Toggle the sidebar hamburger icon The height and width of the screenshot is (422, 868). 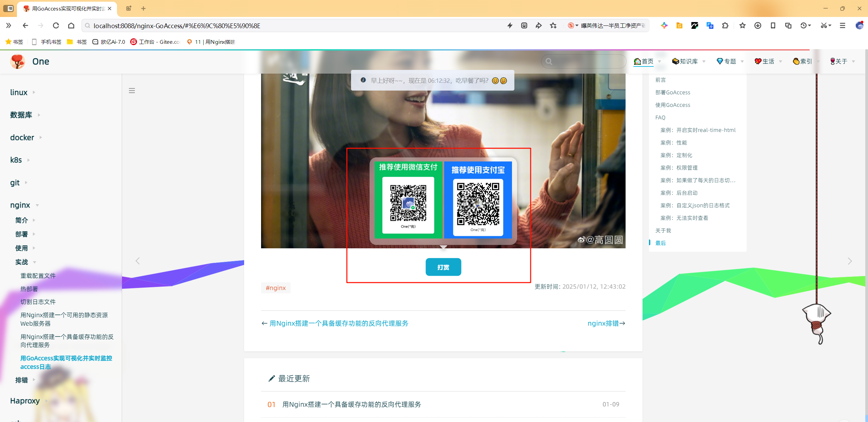(132, 91)
